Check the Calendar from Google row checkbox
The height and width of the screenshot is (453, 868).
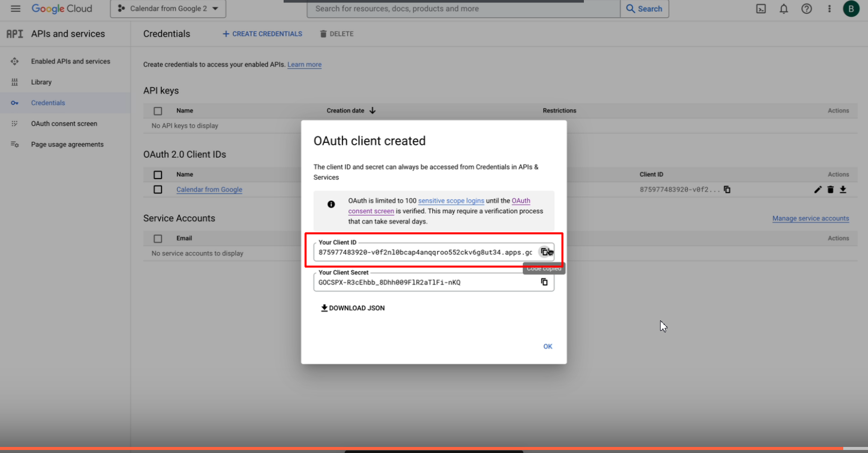pos(158,190)
